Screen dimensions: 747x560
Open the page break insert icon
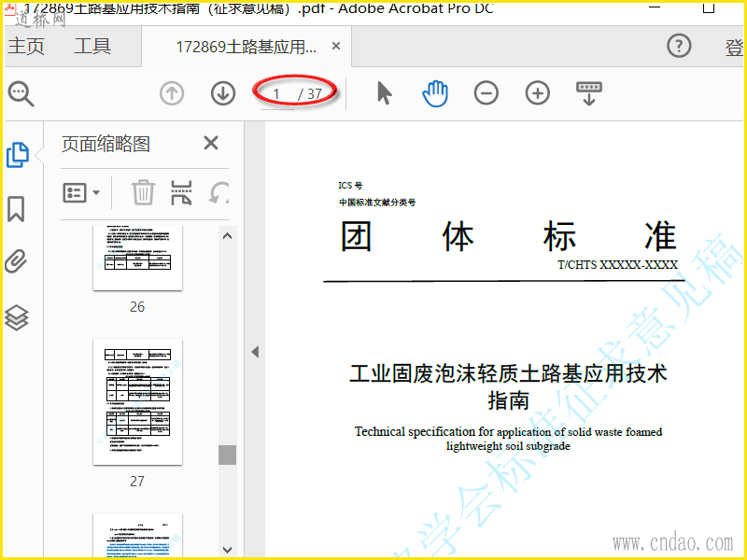(x=181, y=193)
